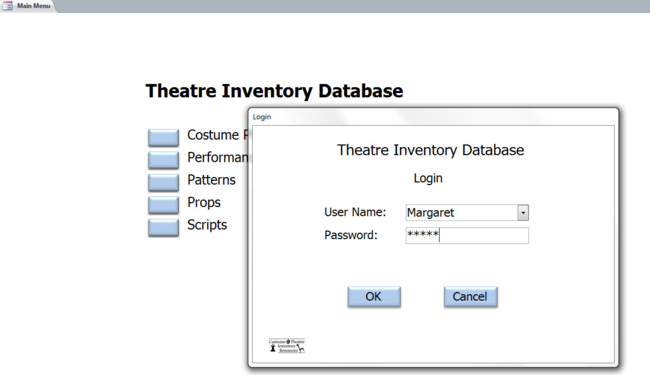Click the blue button beside Performan
The height and width of the screenshot is (375, 650).
tap(163, 160)
